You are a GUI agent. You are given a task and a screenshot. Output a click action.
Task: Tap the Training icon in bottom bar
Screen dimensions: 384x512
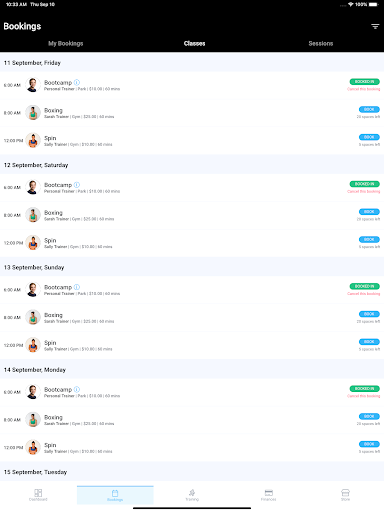(x=192, y=495)
